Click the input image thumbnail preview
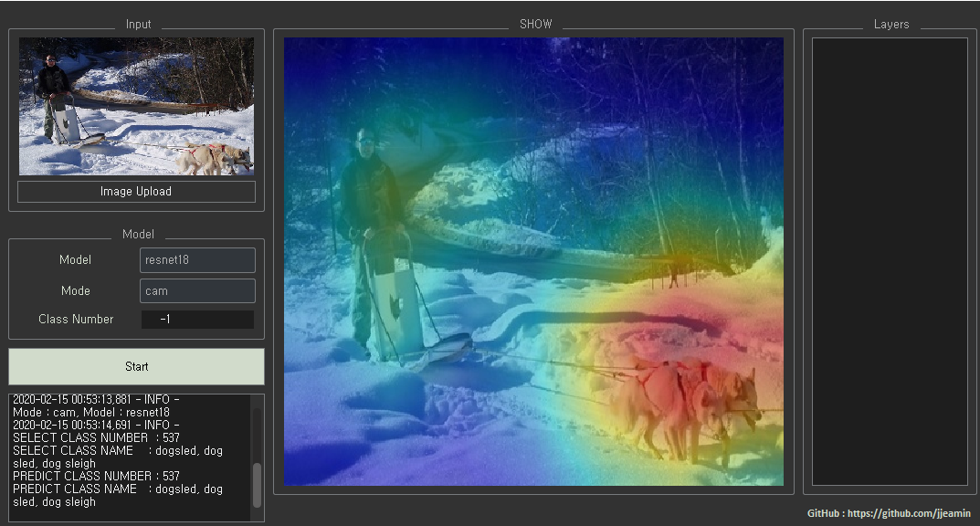 point(136,106)
